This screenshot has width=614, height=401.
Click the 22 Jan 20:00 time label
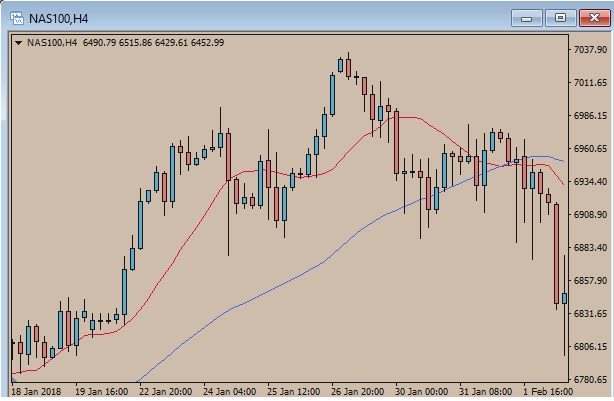coord(166,391)
